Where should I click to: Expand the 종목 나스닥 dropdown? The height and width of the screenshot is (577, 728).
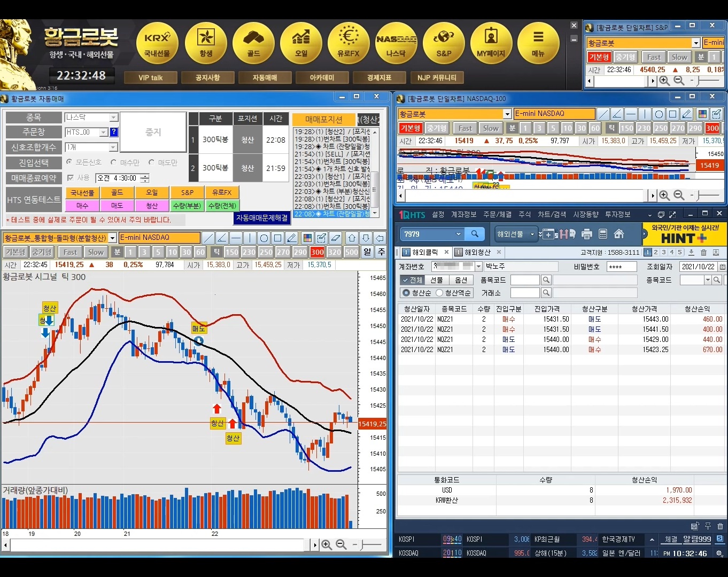tap(113, 118)
